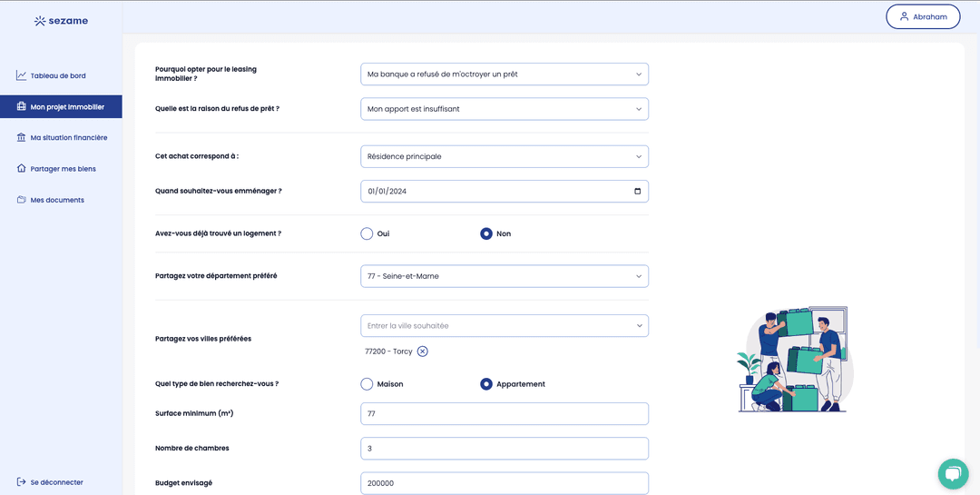Screen dimensions: 980x495
Task: Select the Maison property type option
Action: [367, 384]
